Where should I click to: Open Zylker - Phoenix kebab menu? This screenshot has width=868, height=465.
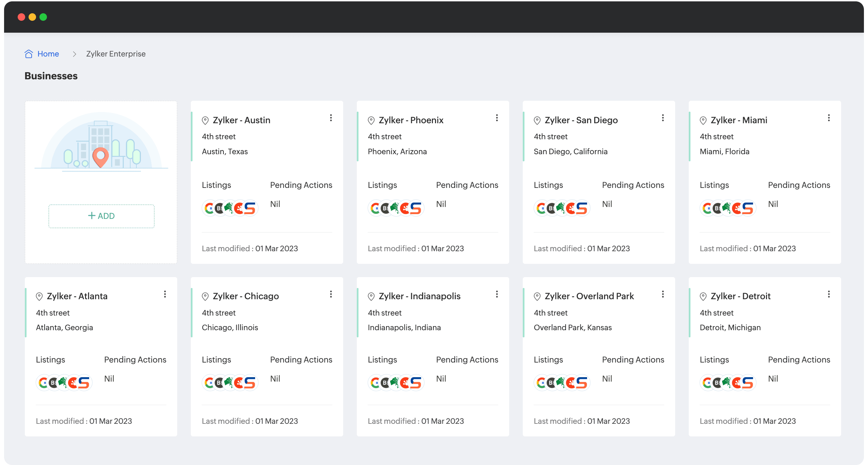[x=497, y=118]
